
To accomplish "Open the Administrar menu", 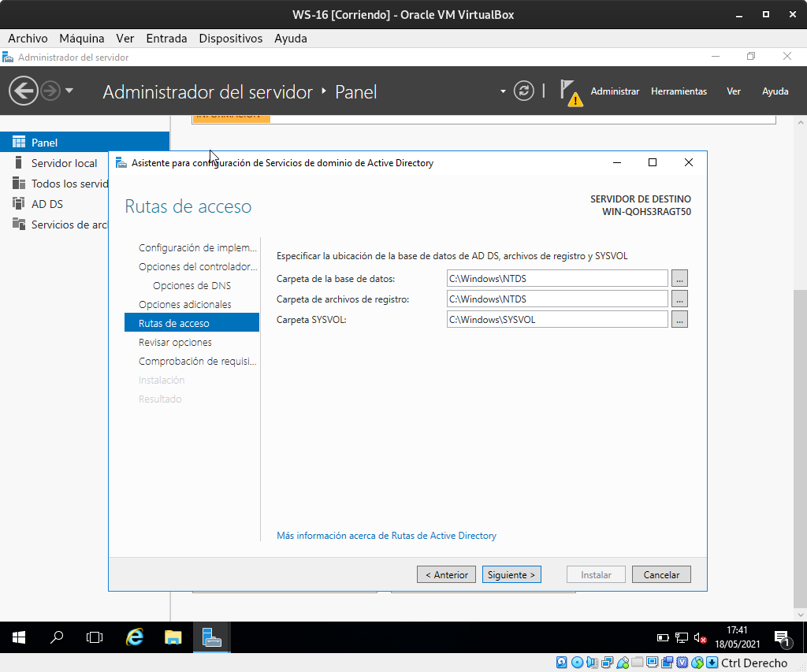I will (615, 91).
